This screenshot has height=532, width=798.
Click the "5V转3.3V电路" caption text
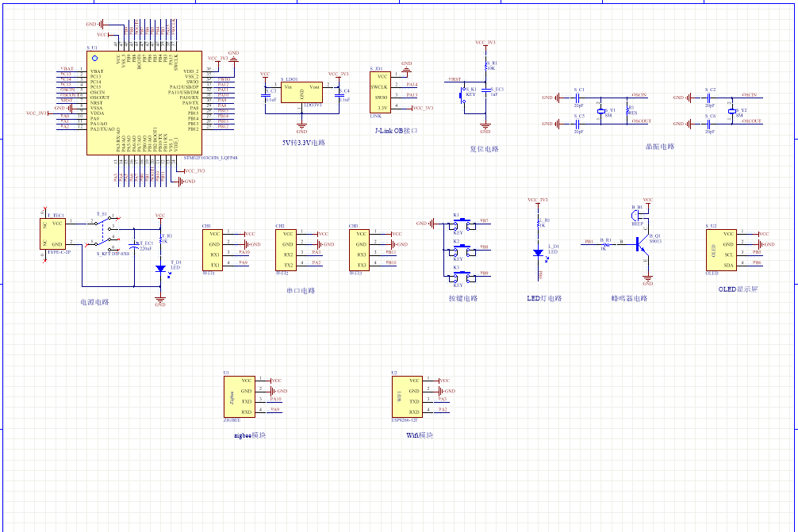point(304,144)
